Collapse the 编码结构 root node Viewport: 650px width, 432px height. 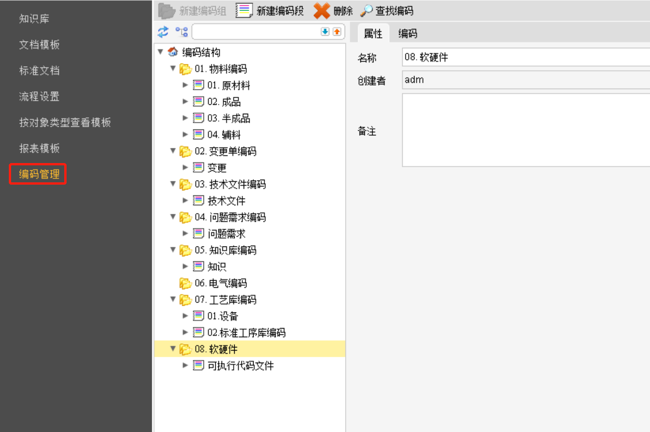point(160,52)
